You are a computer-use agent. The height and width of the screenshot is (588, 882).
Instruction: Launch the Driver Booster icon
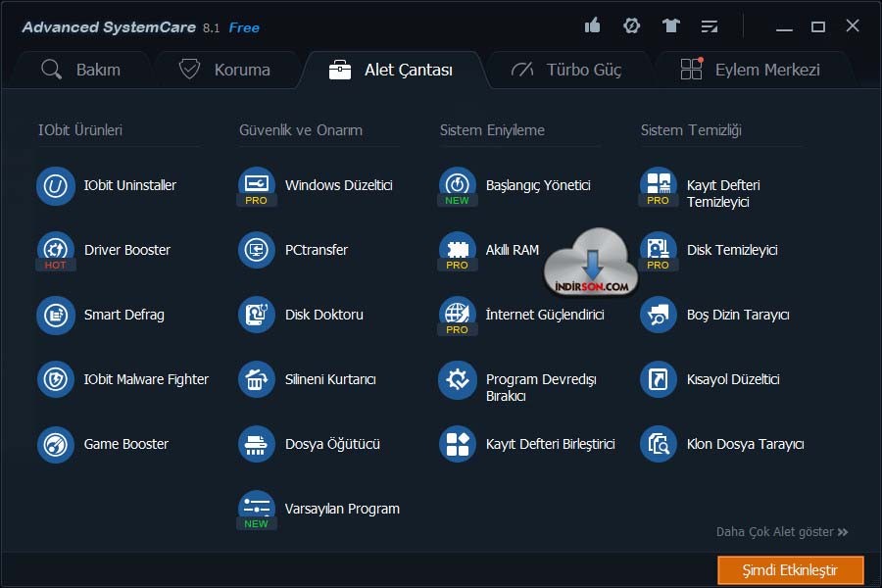click(x=56, y=251)
